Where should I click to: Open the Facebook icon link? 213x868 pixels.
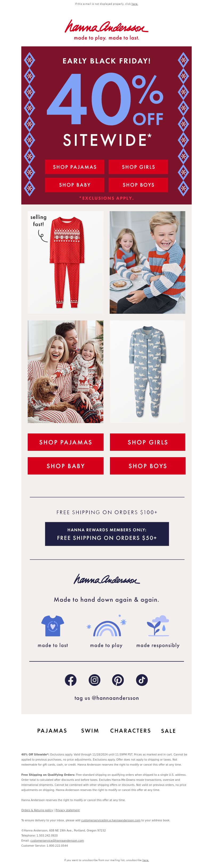tap(71, 680)
